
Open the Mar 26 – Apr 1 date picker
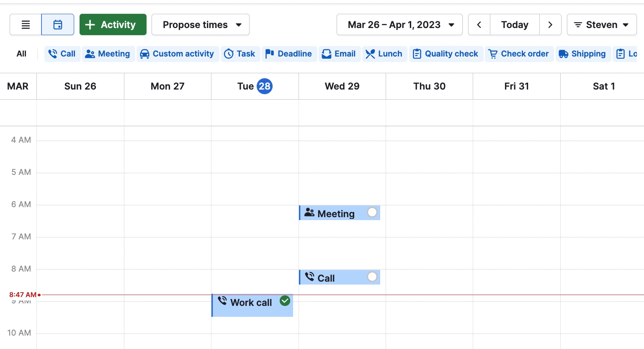click(399, 24)
